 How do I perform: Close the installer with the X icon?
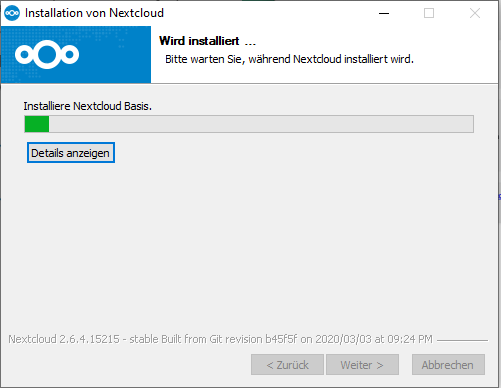click(475, 13)
